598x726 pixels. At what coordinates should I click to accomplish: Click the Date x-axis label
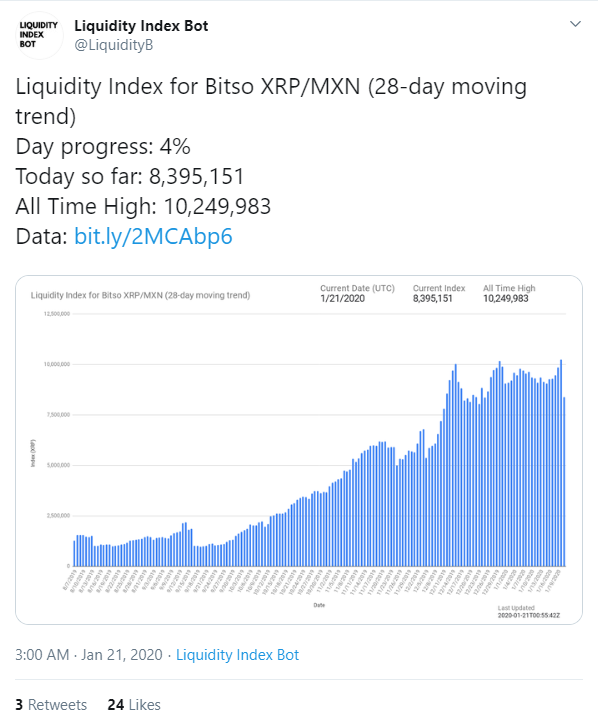tap(319, 605)
